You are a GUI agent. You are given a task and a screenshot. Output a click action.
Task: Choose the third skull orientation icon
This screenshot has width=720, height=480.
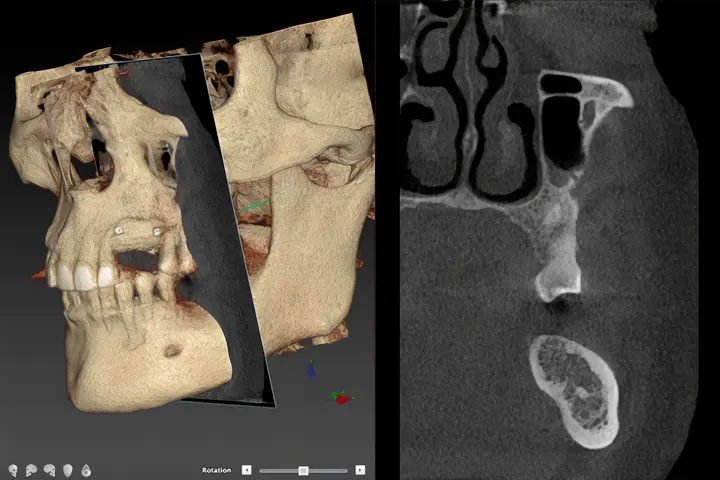[x=49, y=470]
